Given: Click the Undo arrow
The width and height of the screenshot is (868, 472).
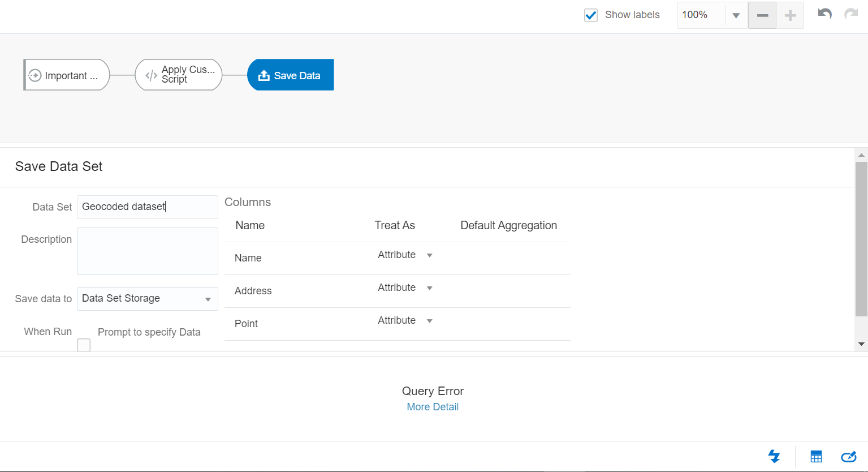Looking at the screenshot, I should click(x=824, y=14).
